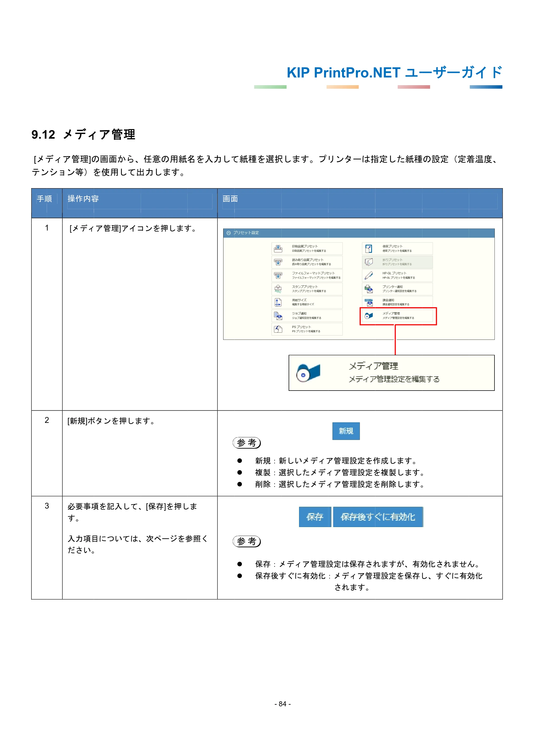Click the enlarged メディア管理設定を編集する text
This screenshot has height=756, width=534.
(x=394, y=379)
